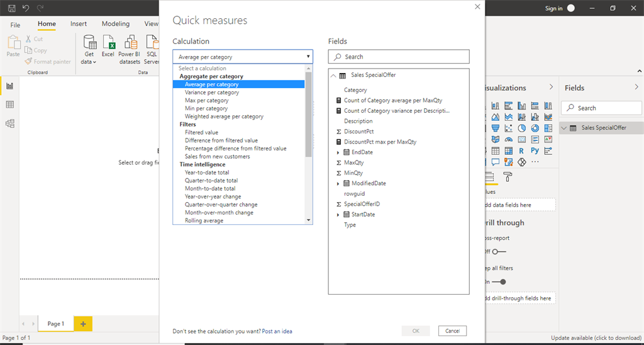Viewport: 644px width, 345px height.
Task: Click the calculation list scrollbar thumb
Action: pos(308,115)
